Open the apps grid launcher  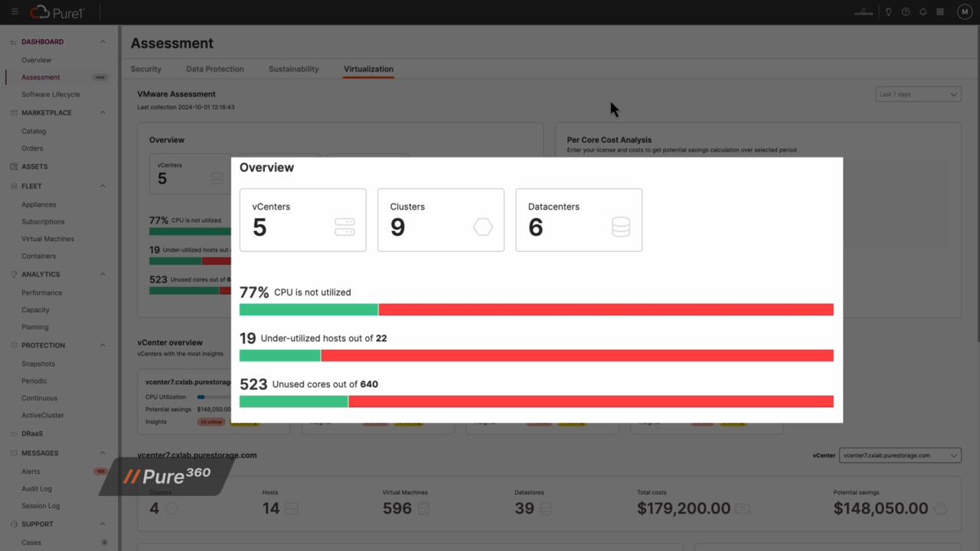pyautogui.click(x=940, y=12)
